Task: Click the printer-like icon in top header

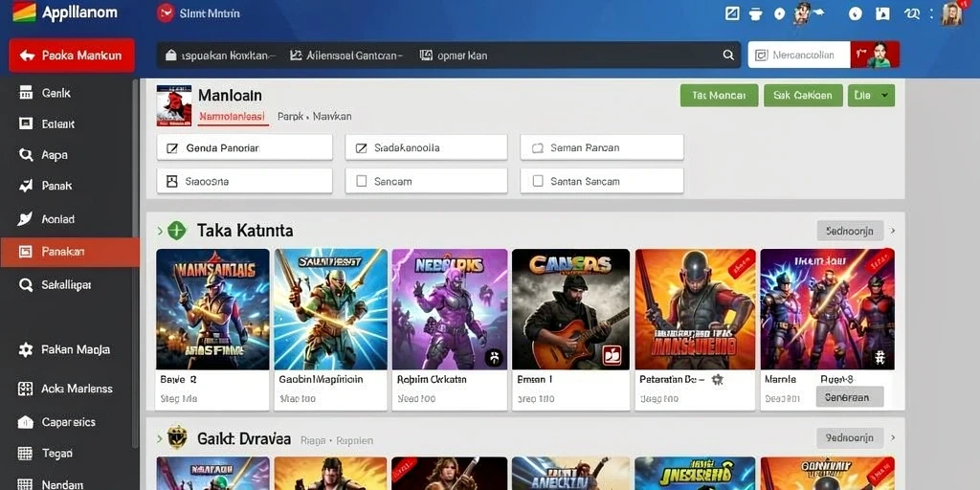Action: pyautogui.click(x=755, y=13)
